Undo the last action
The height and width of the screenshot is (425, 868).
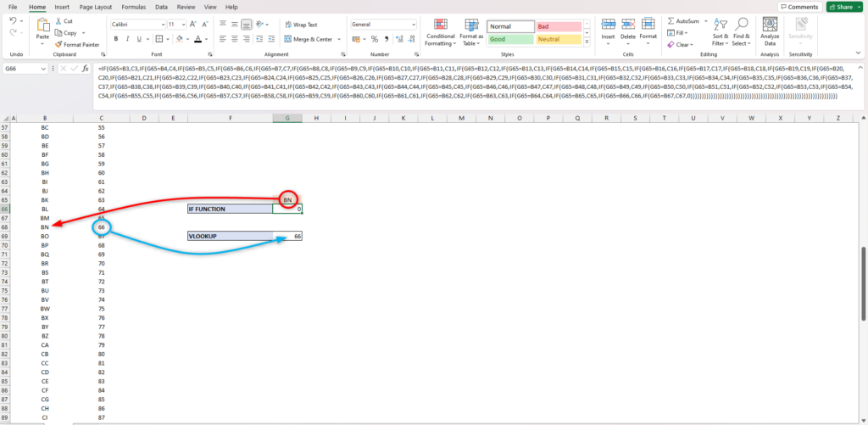point(14,21)
